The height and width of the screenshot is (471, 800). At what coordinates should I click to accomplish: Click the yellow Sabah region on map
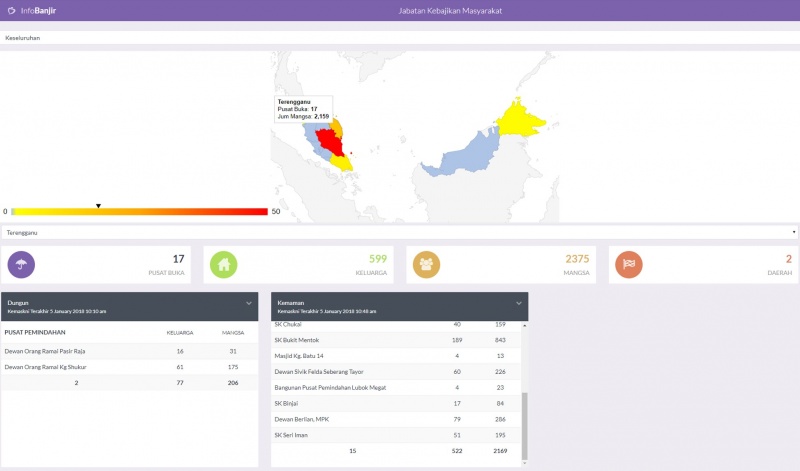(519, 118)
